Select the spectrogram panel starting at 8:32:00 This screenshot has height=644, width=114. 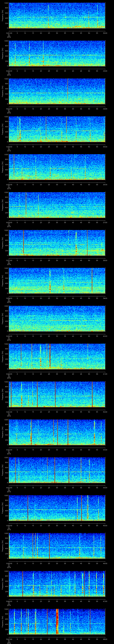click(57, 53)
